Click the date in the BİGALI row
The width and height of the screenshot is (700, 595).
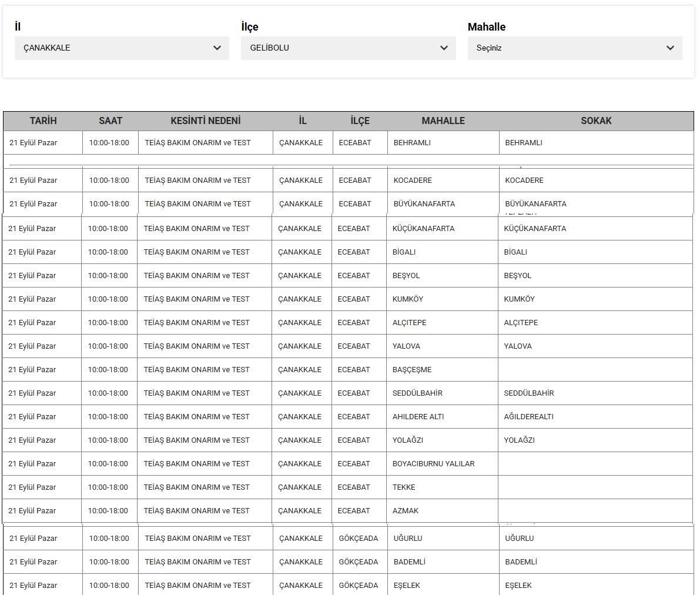pyautogui.click(x=32, y=252)
